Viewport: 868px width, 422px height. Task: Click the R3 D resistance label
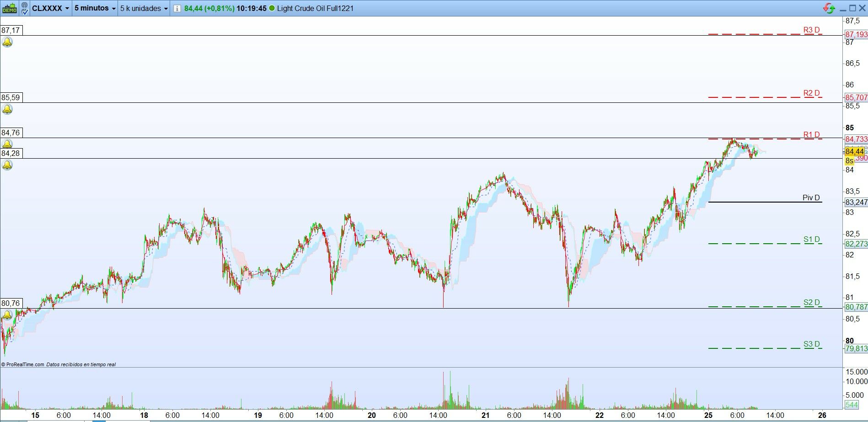pyautogui.click(x=811, y=30)
